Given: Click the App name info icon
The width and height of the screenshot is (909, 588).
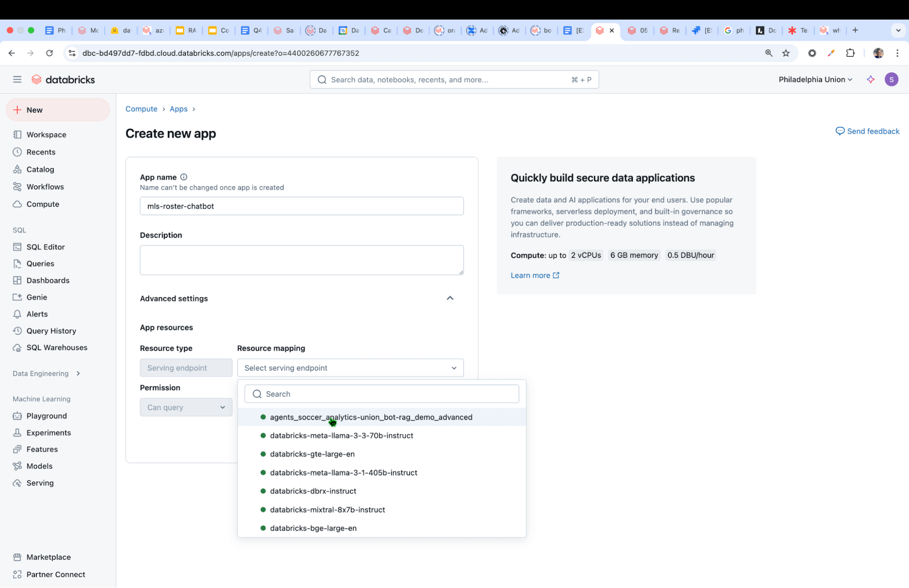Looking at the screenshot, I should 184,177.
